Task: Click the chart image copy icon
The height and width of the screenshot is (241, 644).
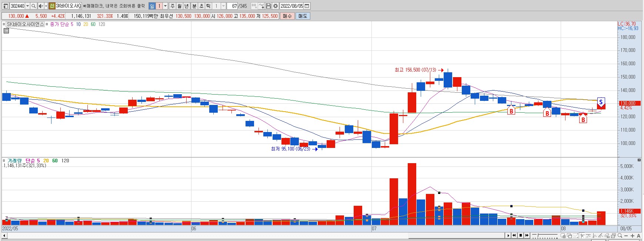Action: [613, 236]
